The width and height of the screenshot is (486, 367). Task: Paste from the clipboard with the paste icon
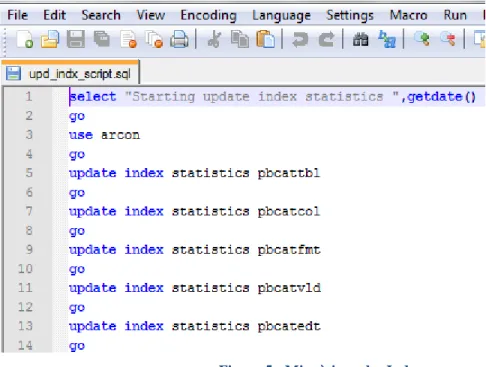pyautogui.click(x=265, y=39)
